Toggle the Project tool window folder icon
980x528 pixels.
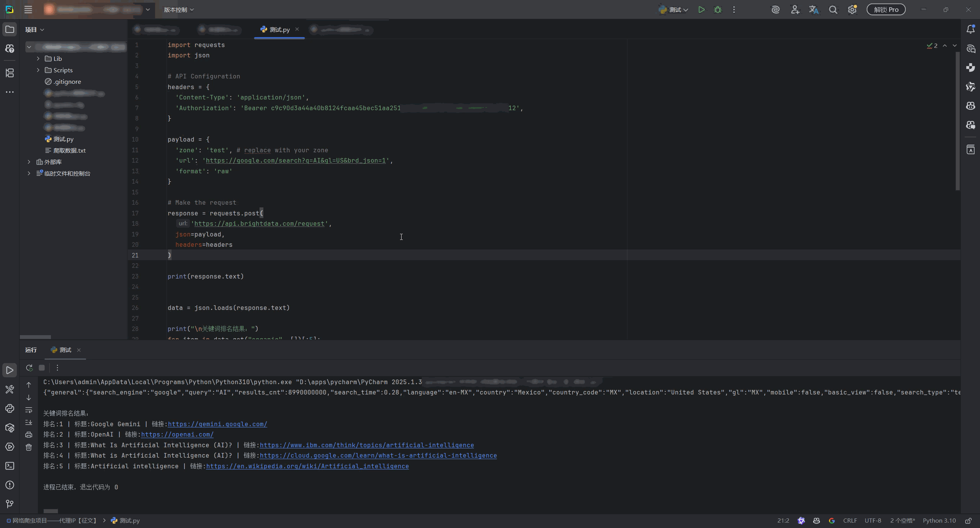[10, 29]
